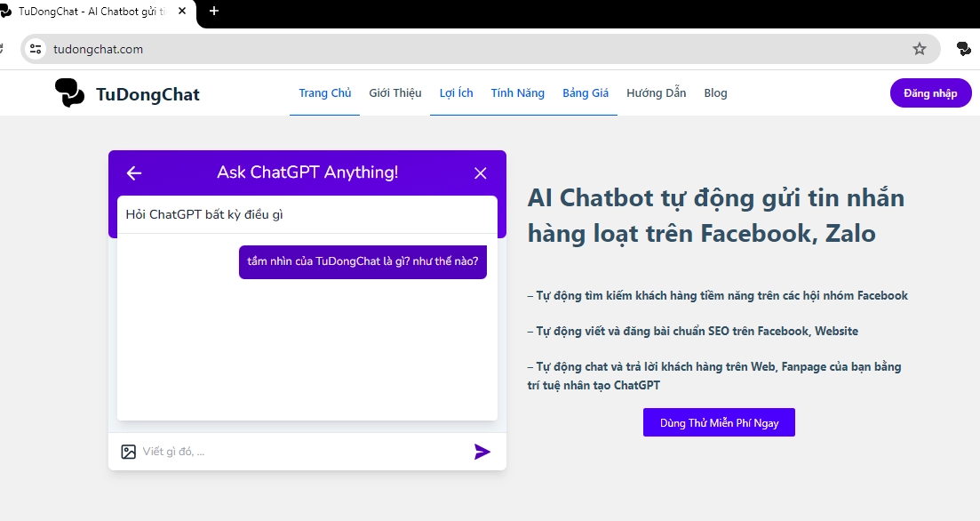Click the Đăng nhập login button
Image resolution: width=980 pixels, height=521 pixels.
point(930,93)
